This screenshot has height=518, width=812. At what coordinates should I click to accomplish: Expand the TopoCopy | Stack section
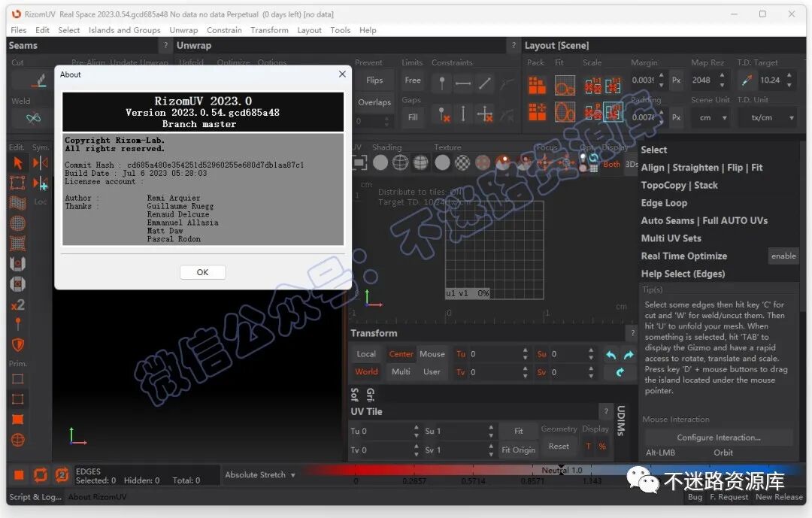coord(679,186)
